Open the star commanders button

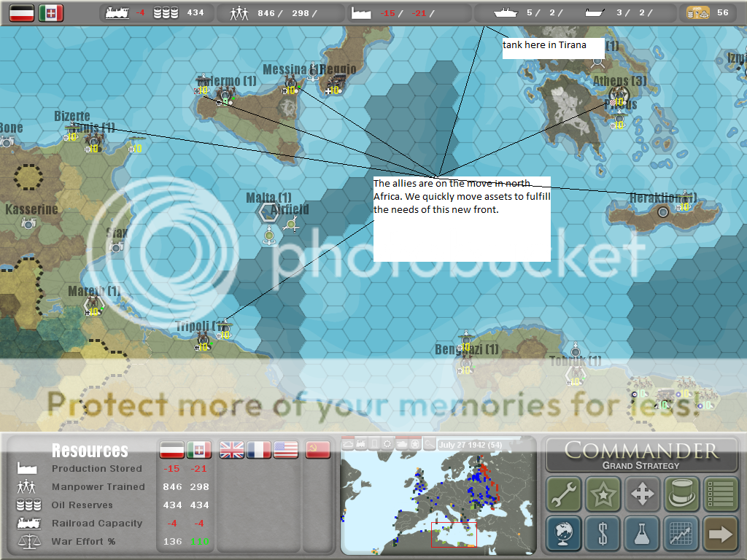pyautogui.click(x=603, y=494)
